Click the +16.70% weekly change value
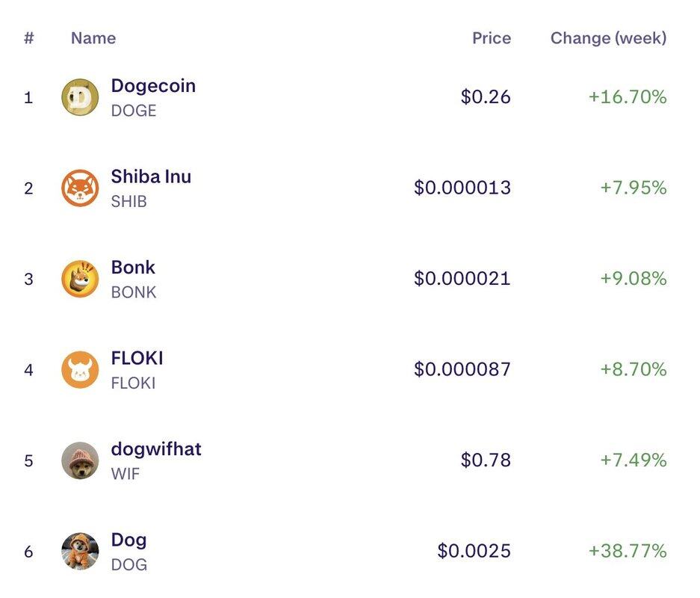This screenshot has height=598, width=700. click(x=628, y=97)
